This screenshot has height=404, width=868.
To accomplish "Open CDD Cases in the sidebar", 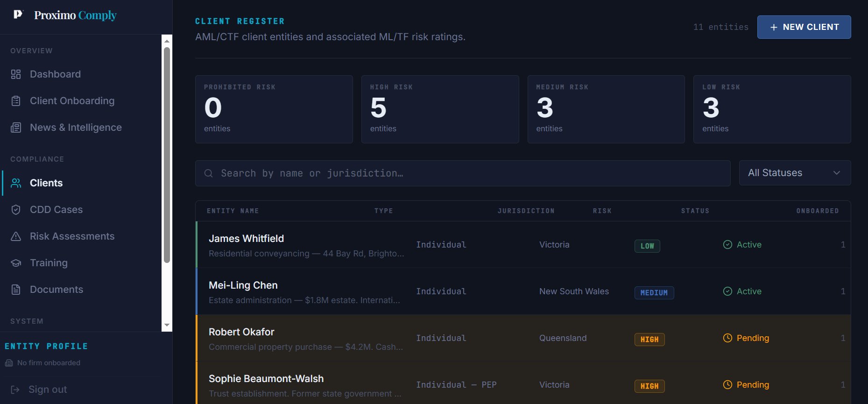I will click(56, 210).
